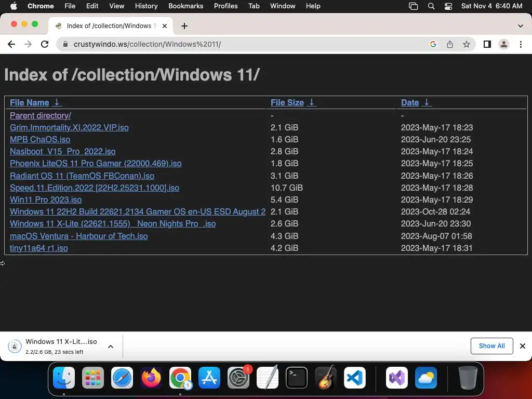Open the Trash in the dock

[468, 378]
